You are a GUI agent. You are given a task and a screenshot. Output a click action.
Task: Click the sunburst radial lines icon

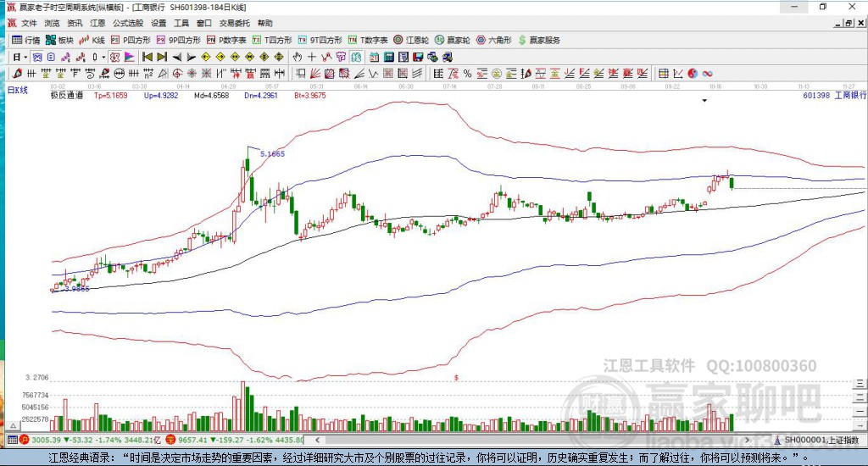coord(192,74)
